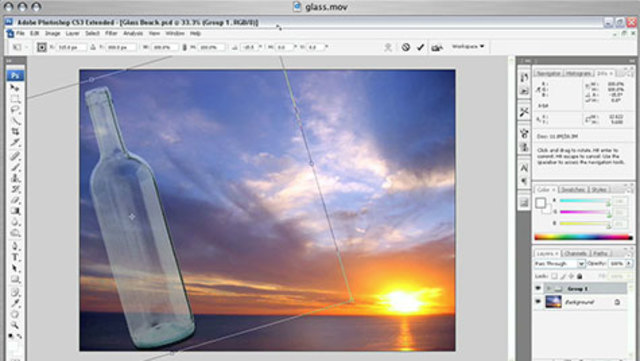Viewport: 640px width, 361px height.
Task: Click the foreground color swatch in Color panel
Action: pos(541,203)
